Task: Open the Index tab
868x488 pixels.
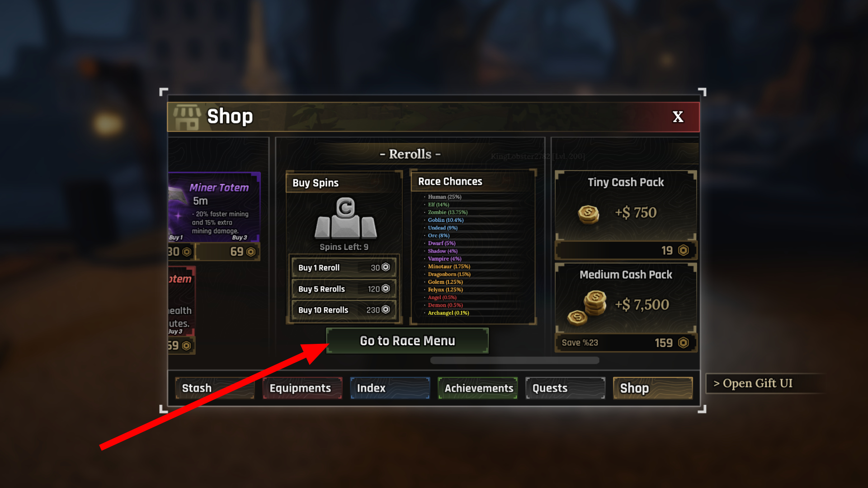Action: [x=390, y=388]
